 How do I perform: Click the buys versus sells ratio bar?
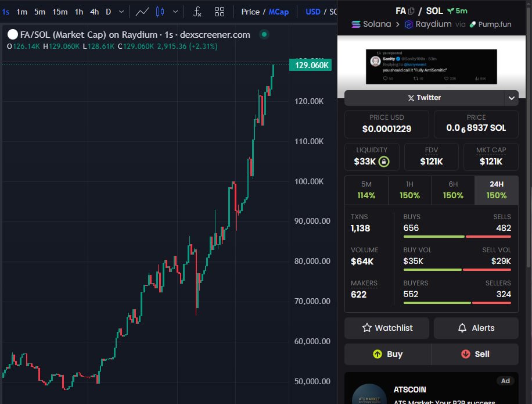tap(457, 237)
